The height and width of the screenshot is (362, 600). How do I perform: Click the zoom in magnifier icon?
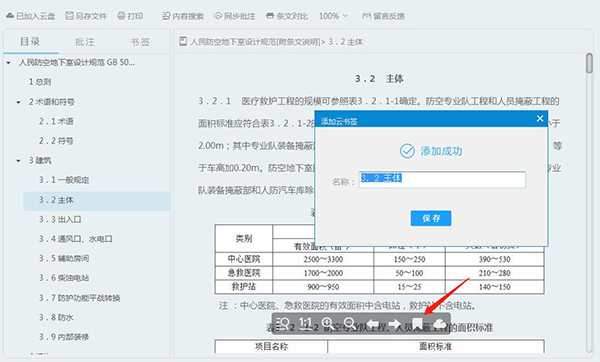pyautogui.click(x=328, y=324)
